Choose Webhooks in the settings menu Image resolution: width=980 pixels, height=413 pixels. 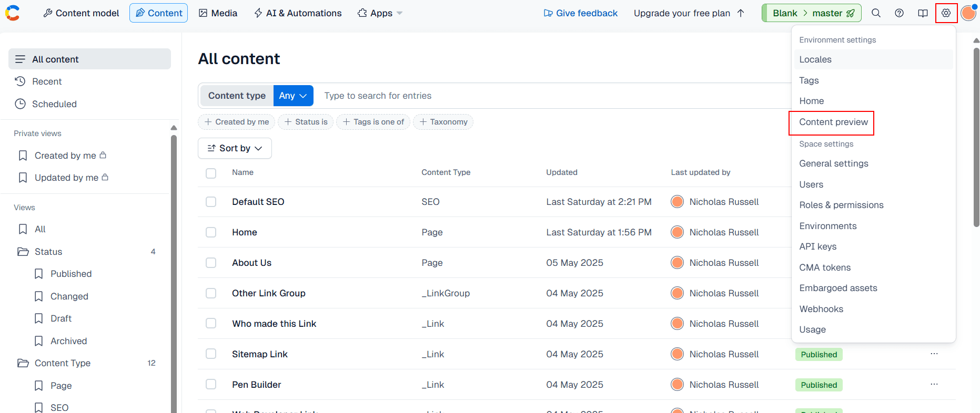(x=821, y=309)
